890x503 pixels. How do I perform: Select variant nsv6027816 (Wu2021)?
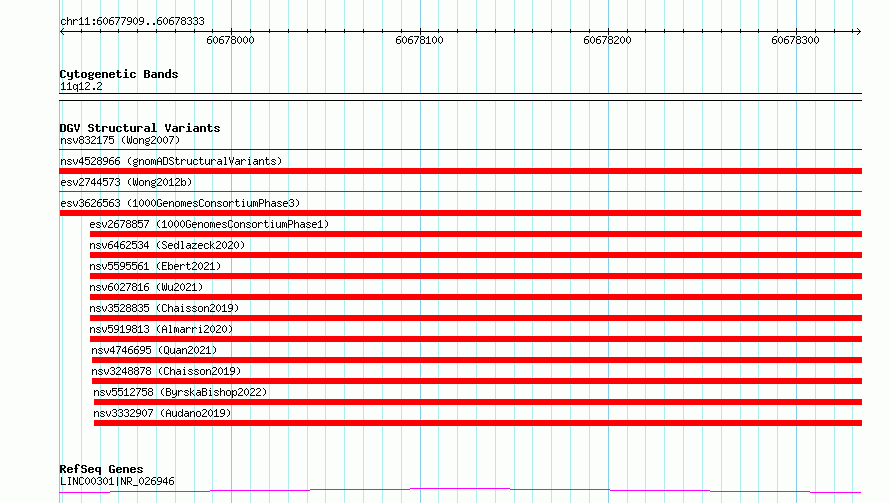[146, 287]
